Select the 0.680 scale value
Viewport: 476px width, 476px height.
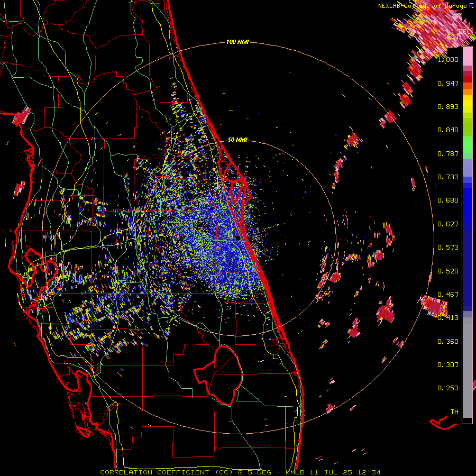pyautogui.click(x=448, y=200)
